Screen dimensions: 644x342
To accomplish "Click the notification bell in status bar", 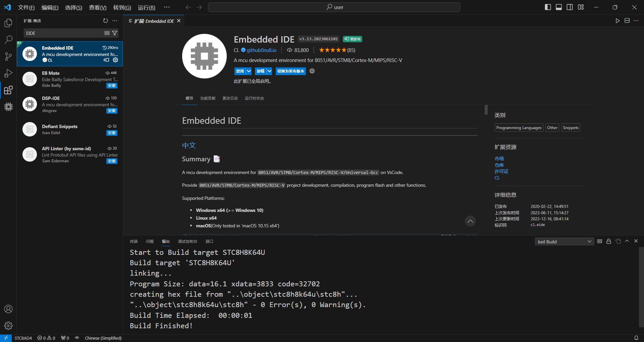I will coord(636,338).
